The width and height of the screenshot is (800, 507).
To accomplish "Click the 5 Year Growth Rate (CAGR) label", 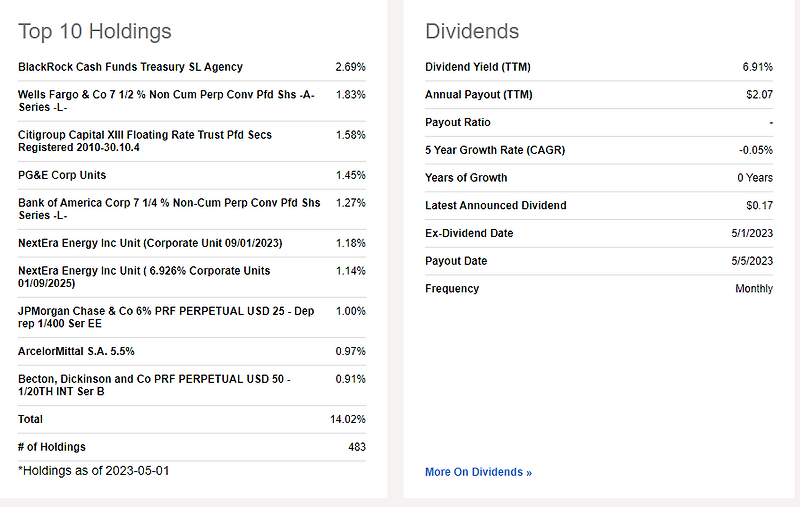I will pyautogui.click(x=495, y=150).
